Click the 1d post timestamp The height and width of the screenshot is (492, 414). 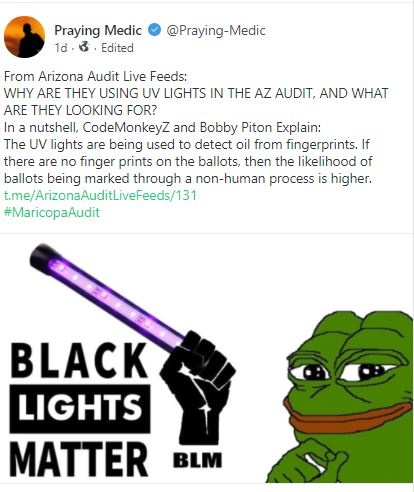point(61,48)
